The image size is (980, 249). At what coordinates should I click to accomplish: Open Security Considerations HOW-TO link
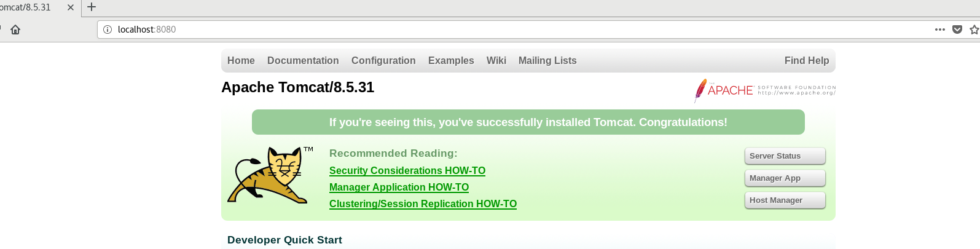407,171
